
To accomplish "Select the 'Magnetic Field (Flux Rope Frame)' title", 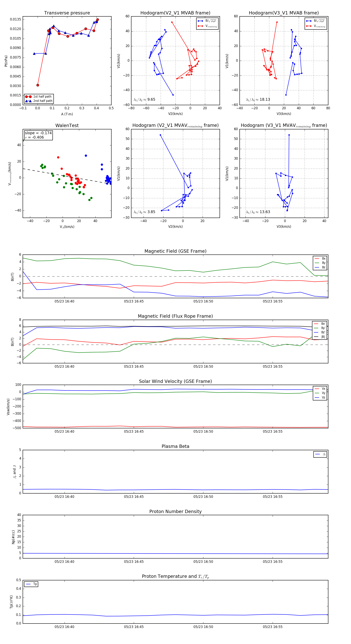I will click(175, 316).
